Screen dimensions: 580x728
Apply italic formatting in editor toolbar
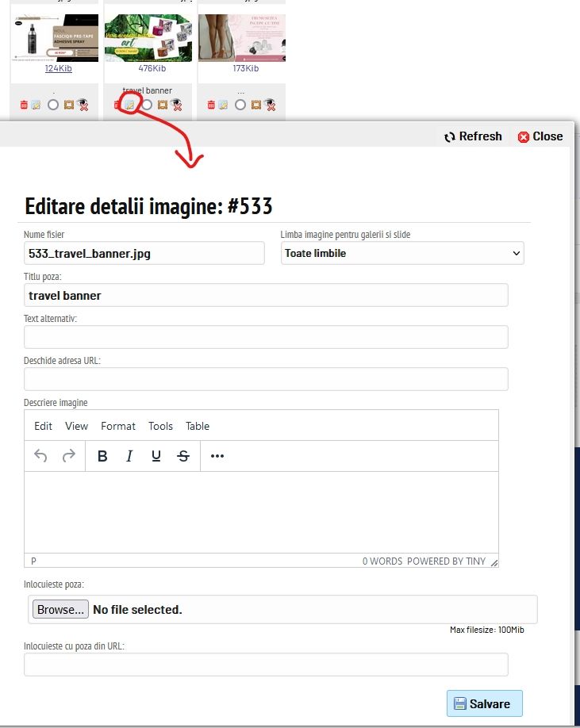coord(129,456)
